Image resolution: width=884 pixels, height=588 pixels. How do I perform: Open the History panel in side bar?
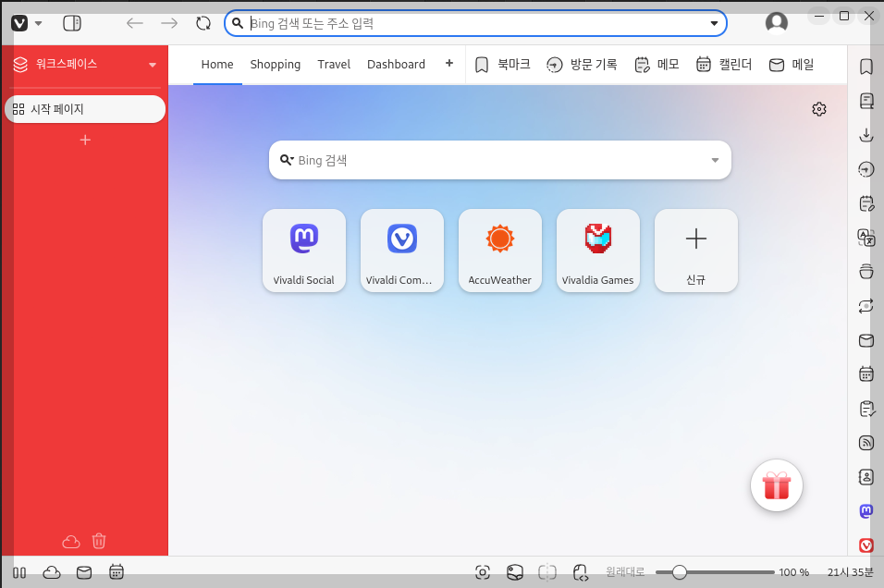pyautogui.click(x=866, y=169)
